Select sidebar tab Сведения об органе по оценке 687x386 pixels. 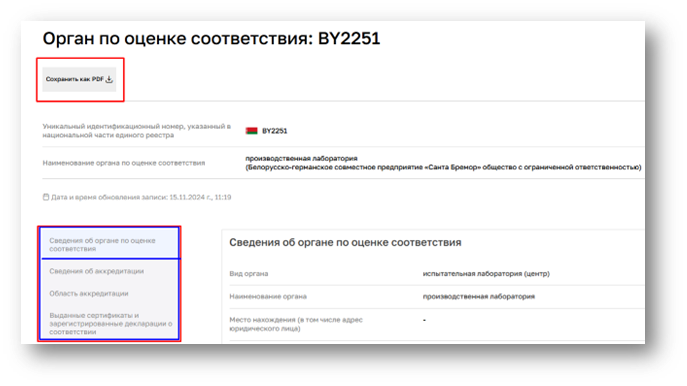click(110, 244)
